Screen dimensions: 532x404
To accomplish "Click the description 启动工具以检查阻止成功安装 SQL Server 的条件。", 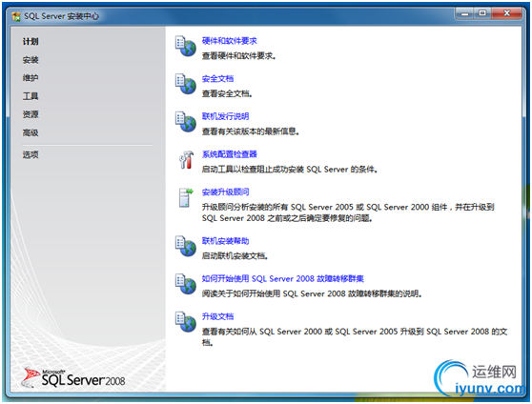I will pyautogui.click(x=290, y=170).
